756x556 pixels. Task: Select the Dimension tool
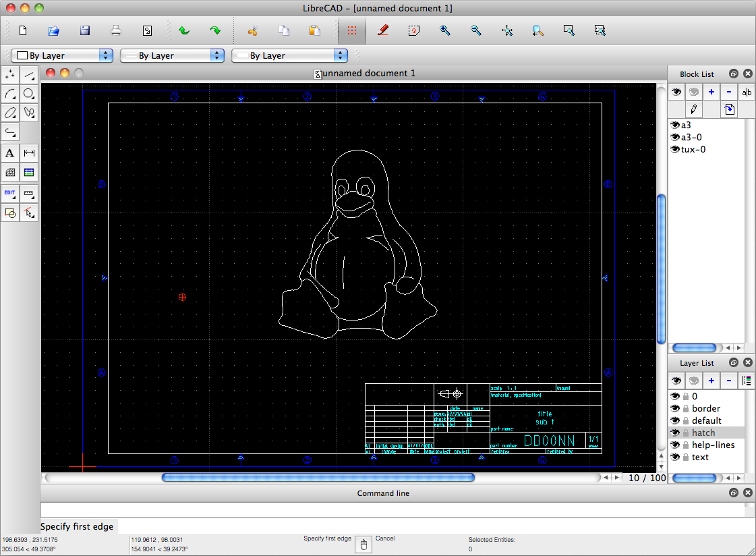(29, 153)
